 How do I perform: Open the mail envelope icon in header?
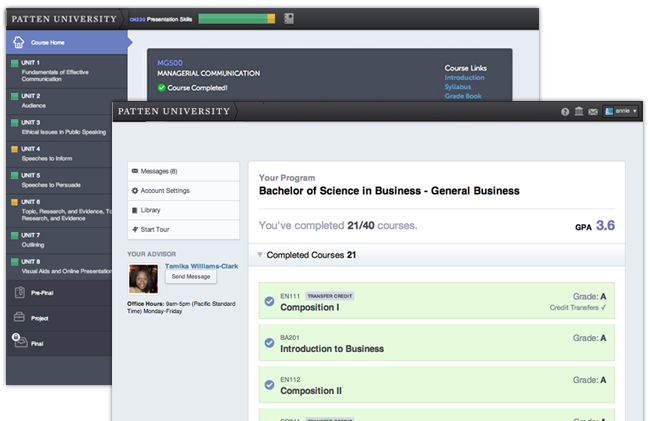593,112
